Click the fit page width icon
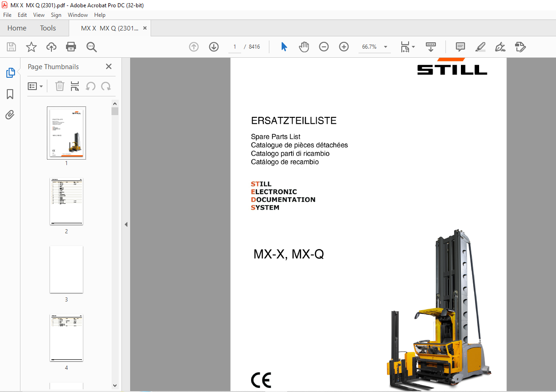Viewport: 556px width, 392px height. point(405,47)
